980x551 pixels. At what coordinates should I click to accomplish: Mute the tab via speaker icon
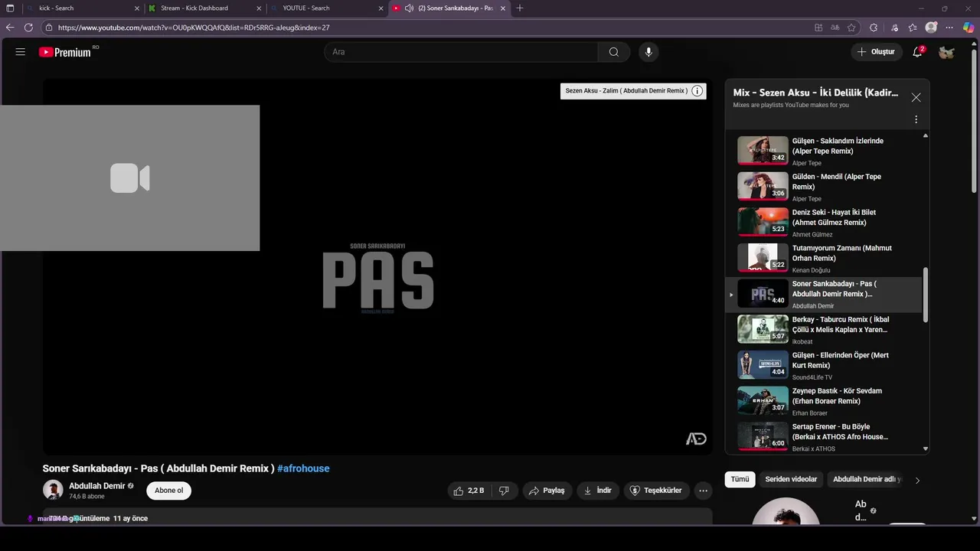point(410,8)
